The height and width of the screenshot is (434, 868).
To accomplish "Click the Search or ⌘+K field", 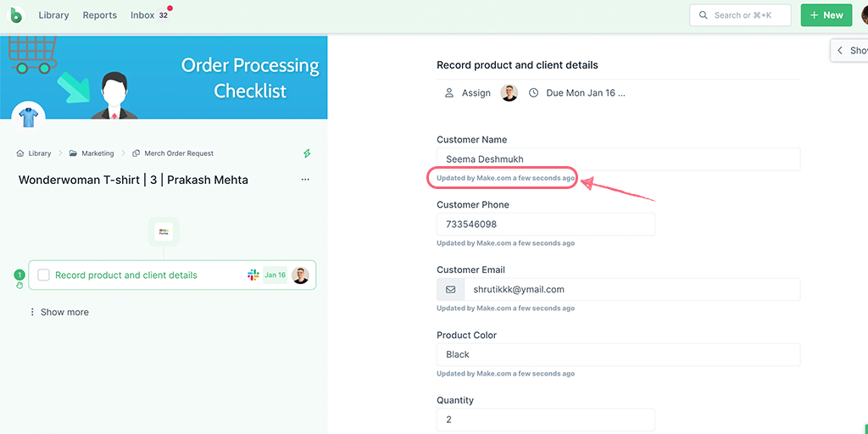I will tap(740, 15).
